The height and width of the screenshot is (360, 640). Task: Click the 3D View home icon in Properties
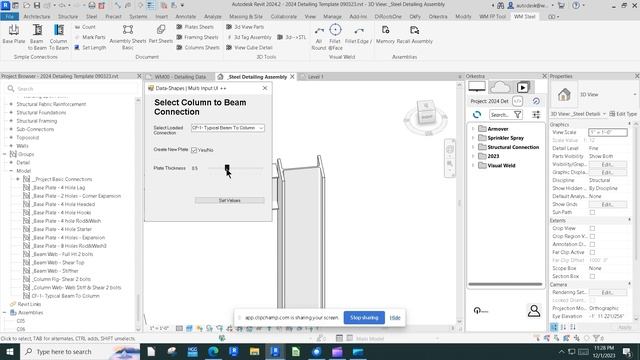564,95
